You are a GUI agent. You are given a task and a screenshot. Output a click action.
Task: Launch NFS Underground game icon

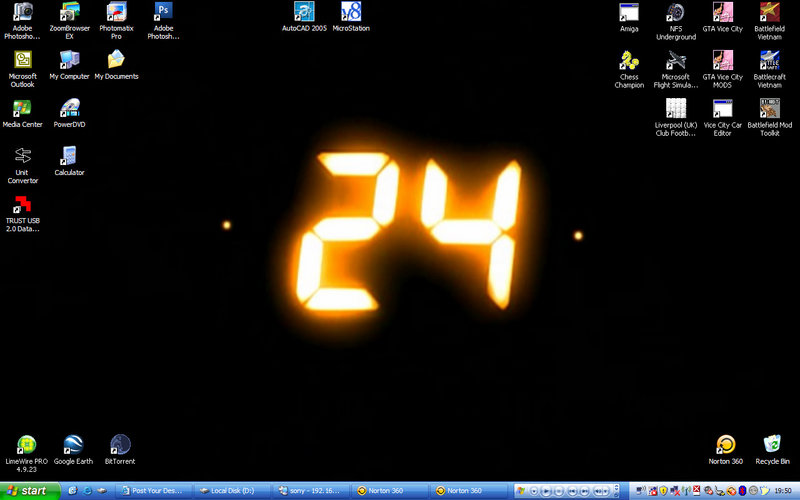click(676, 21)
